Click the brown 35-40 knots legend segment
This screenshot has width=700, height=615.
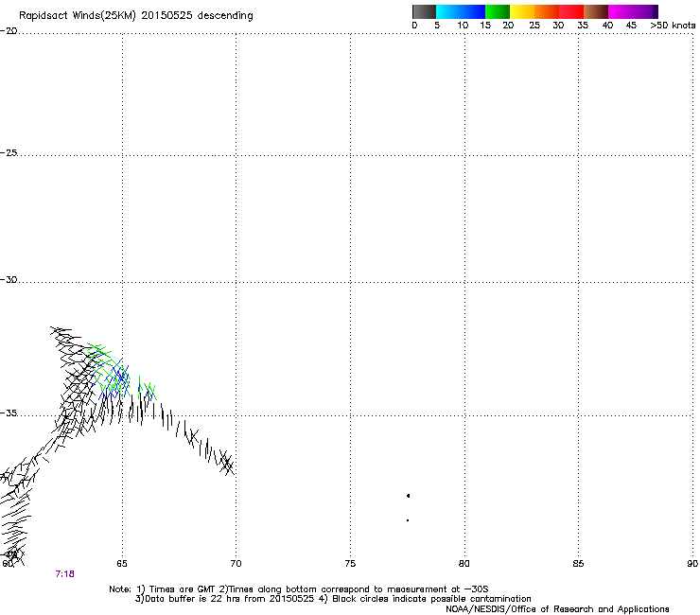(x=596, y=11)
